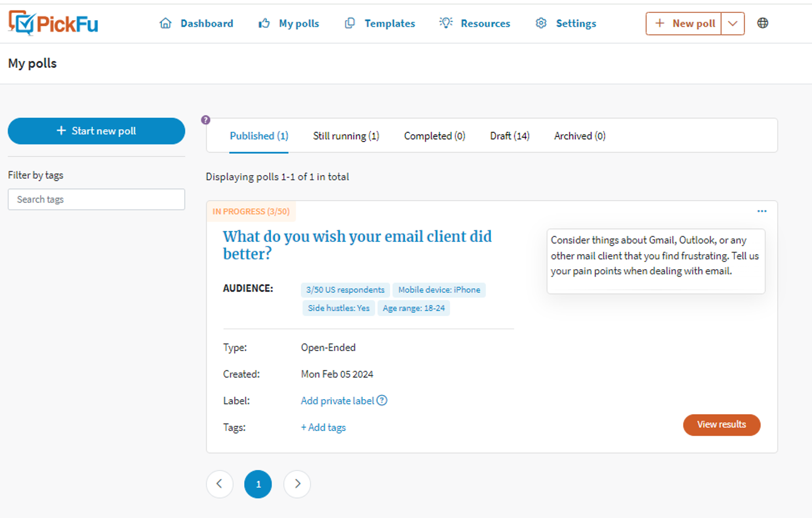Screen dimensions: 812x518
Task: Click the View results button
Action: [722, 425]
